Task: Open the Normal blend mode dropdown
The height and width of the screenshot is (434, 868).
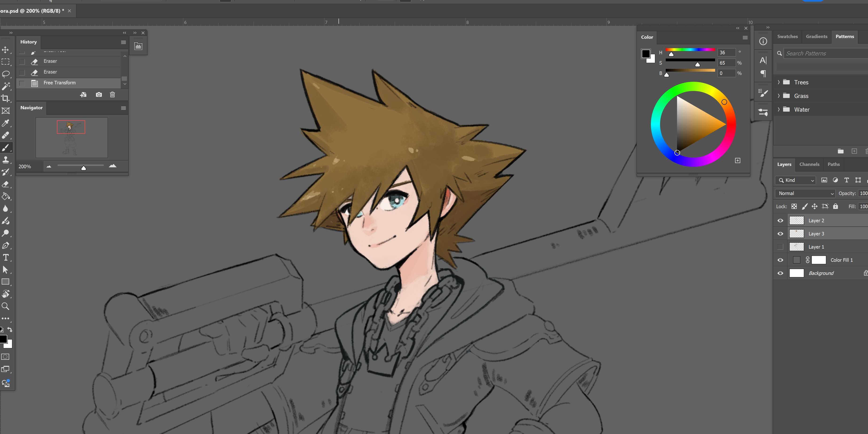Action: (x=805, y=193)
